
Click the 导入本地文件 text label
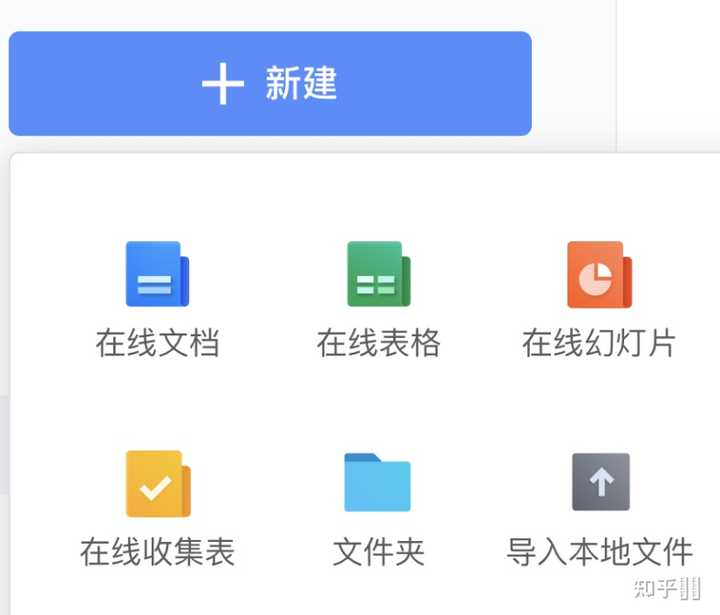click(x=599, y=552)
